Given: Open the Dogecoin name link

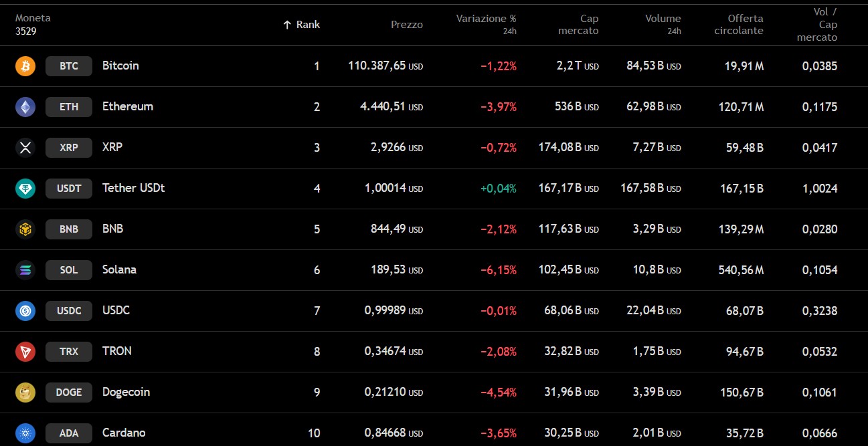Looking at the screenshot, I should [x=126, y=392].
